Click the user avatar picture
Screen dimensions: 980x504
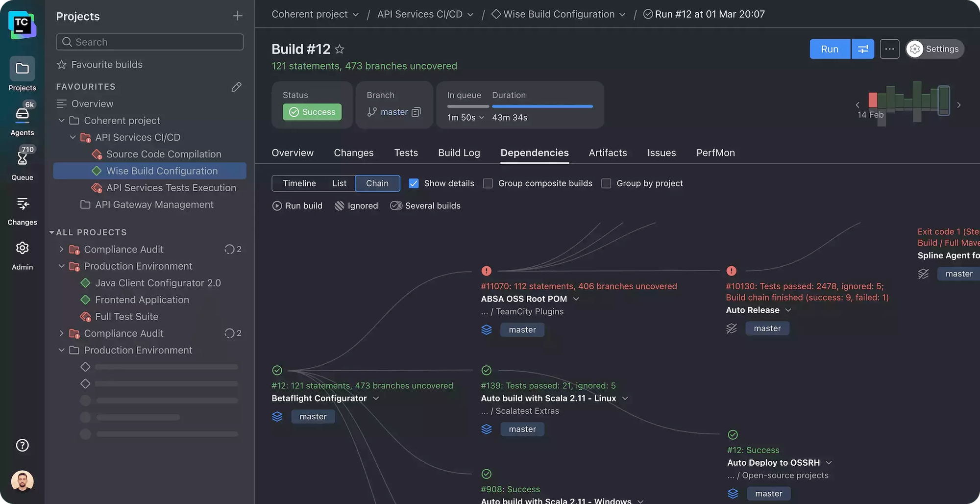tap(22, 481)
